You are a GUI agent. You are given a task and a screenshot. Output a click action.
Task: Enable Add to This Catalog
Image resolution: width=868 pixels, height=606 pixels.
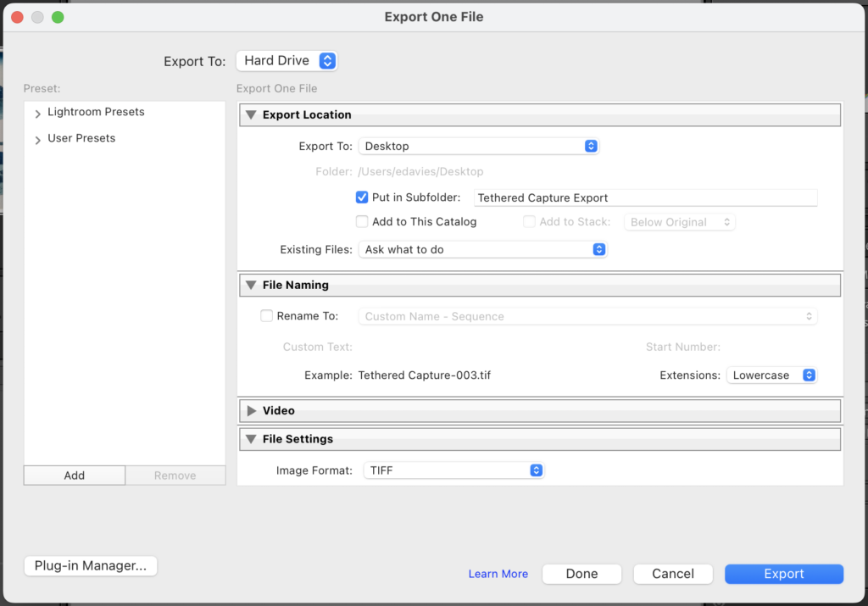point(361,221)
